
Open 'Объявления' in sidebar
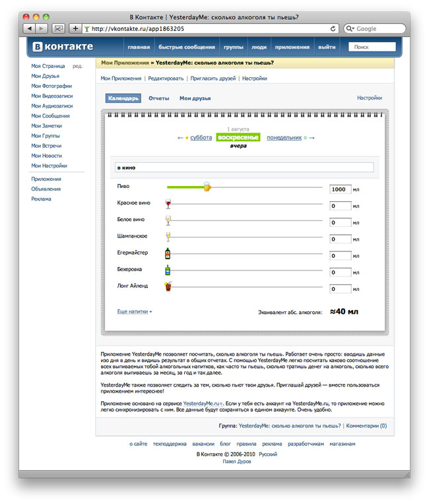click(x=46, y=189)
